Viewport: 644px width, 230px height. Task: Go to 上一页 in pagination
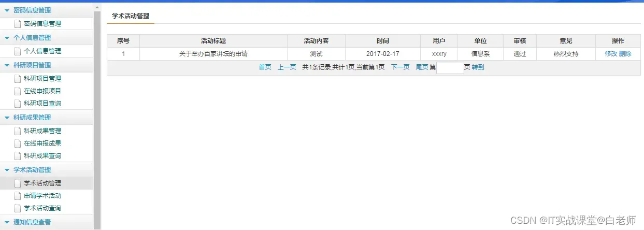[x=287, y=68]
